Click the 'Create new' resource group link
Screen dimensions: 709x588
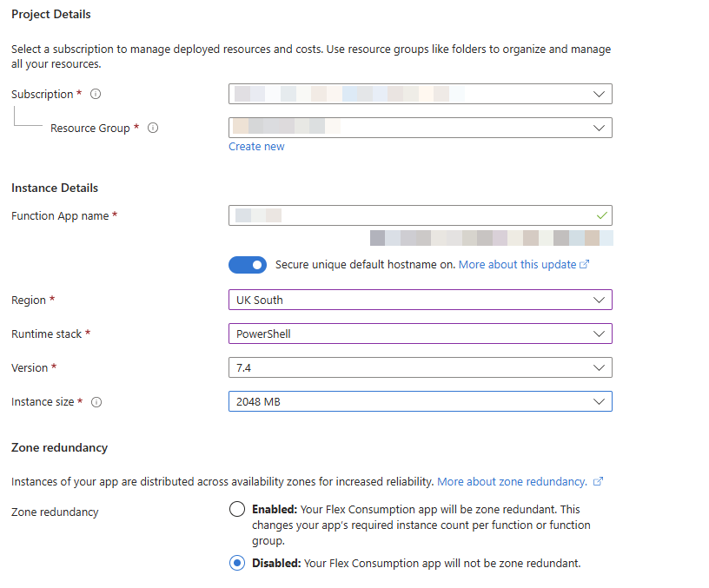(x=256, y=147)
